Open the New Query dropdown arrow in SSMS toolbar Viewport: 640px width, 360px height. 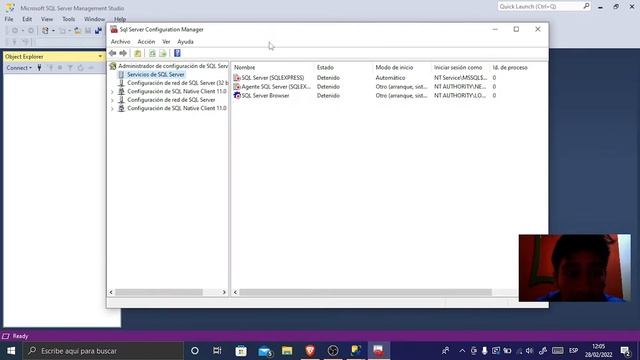pos(53,31)
